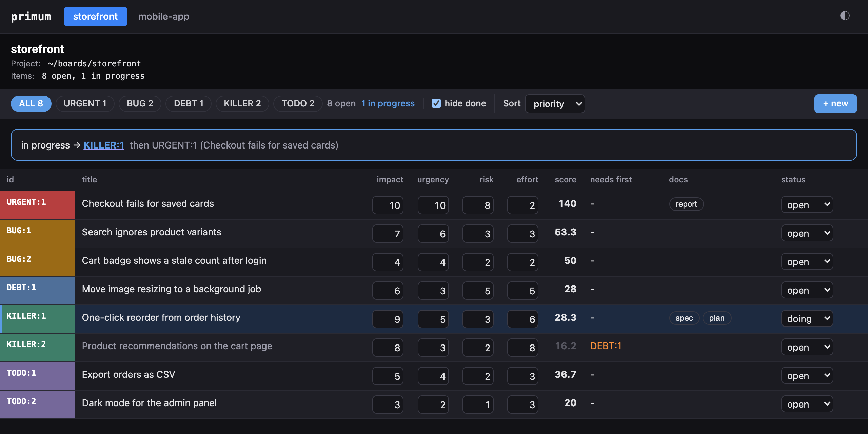
Task: Filter by KILLER 2 chip
Action: [x=242, y=103]
